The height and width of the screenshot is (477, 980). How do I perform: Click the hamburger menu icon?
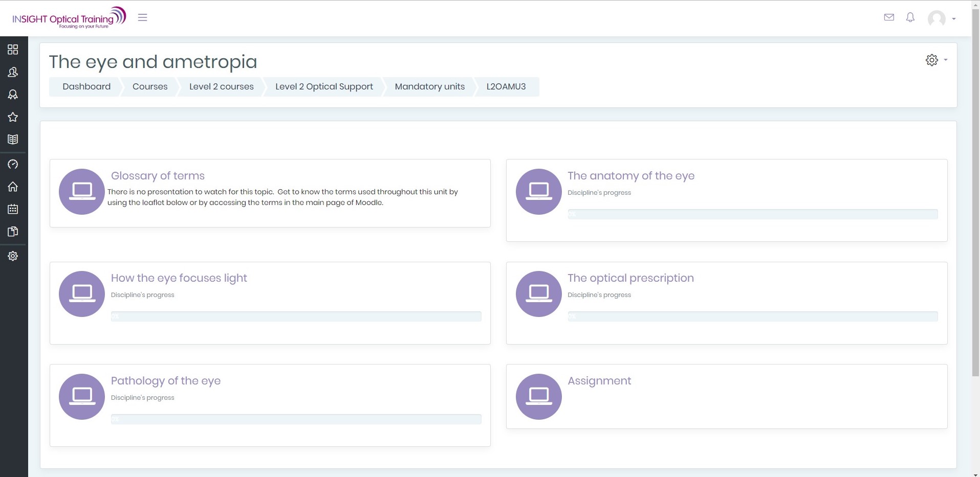(x=142, y=17)
